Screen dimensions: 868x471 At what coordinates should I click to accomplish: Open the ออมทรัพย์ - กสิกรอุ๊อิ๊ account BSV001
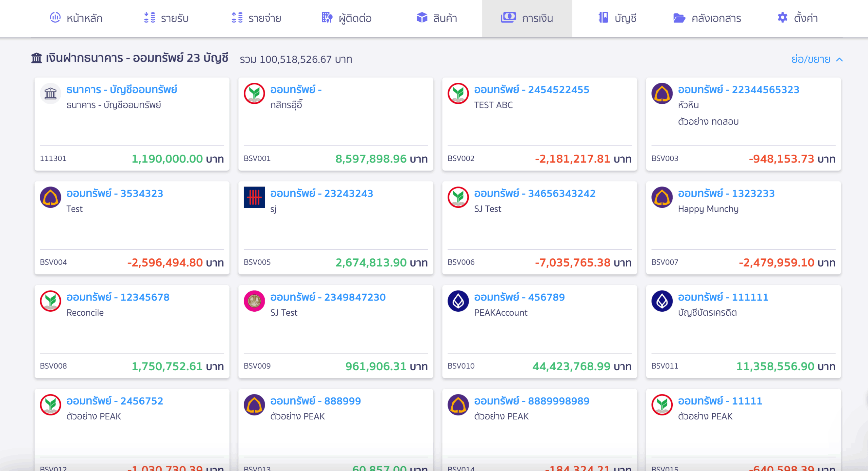tap(296, 90)
